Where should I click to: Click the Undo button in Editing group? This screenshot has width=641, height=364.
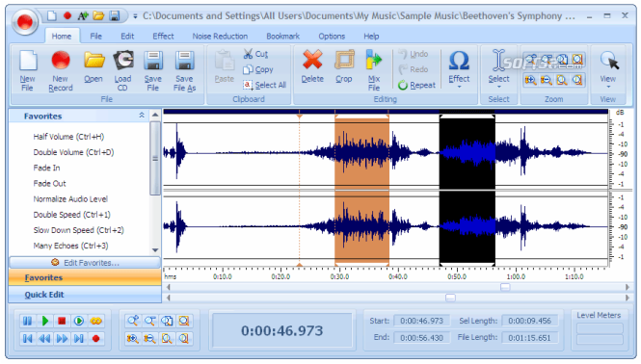click(x=414, y=54)
